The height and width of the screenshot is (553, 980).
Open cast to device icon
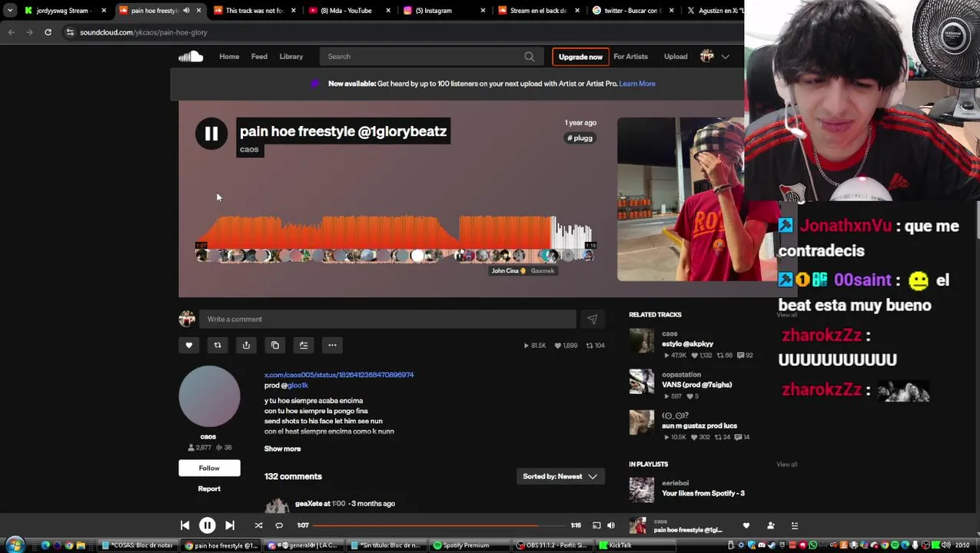click(596, 525)
